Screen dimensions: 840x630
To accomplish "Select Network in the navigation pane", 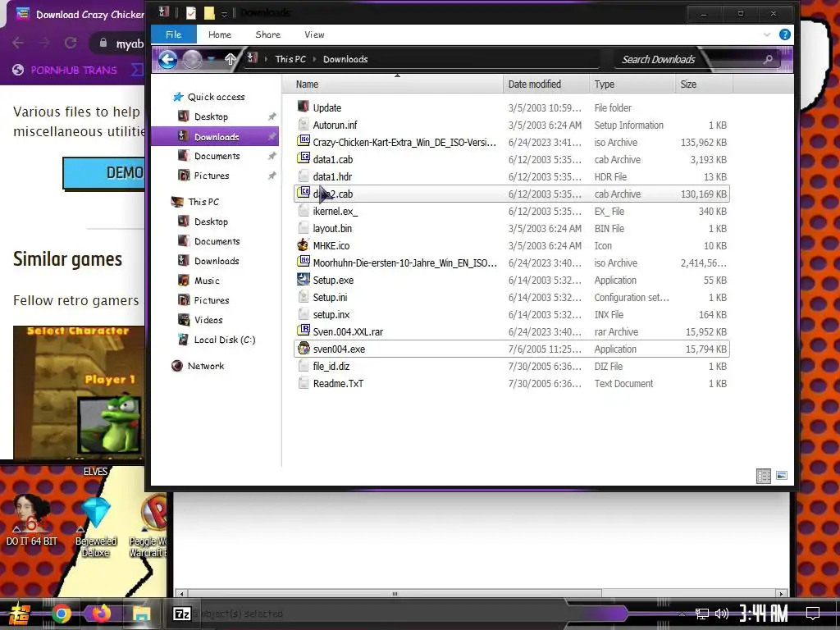I will [x=206, y=366].
